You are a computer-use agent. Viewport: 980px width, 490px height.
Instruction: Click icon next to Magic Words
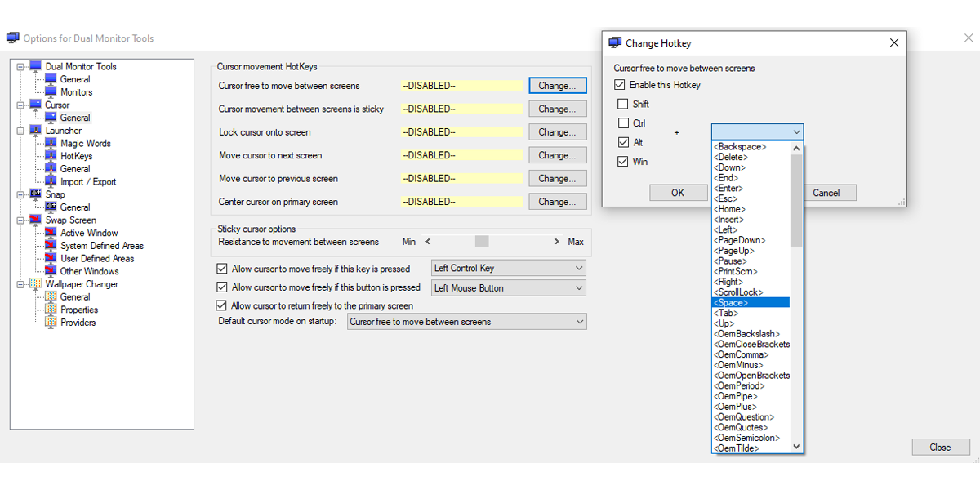[51, 143]
